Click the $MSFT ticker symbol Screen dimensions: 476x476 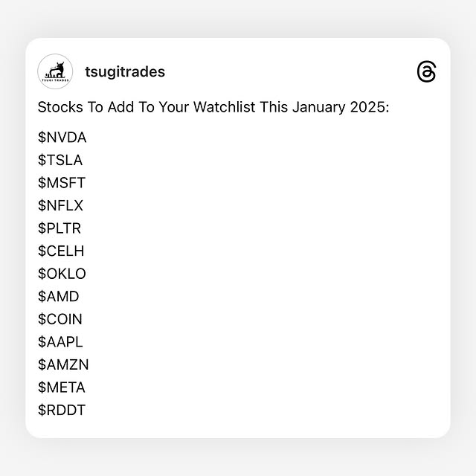point(62,183)
